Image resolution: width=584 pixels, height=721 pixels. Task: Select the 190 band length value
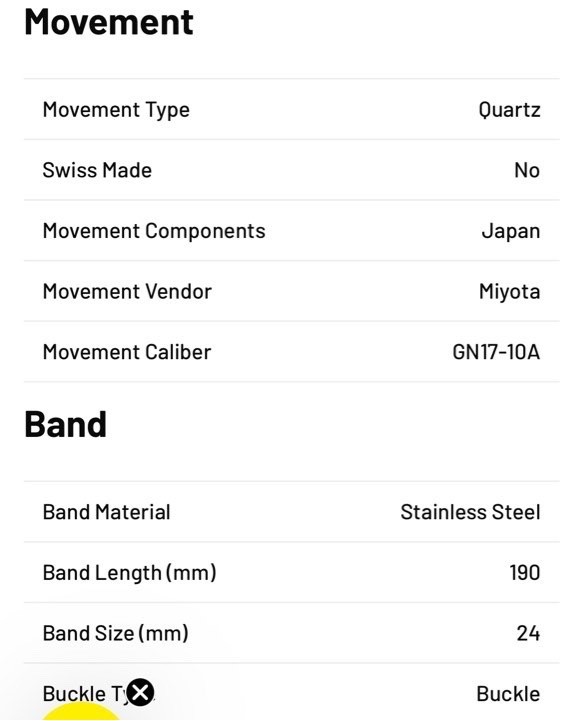525,573
